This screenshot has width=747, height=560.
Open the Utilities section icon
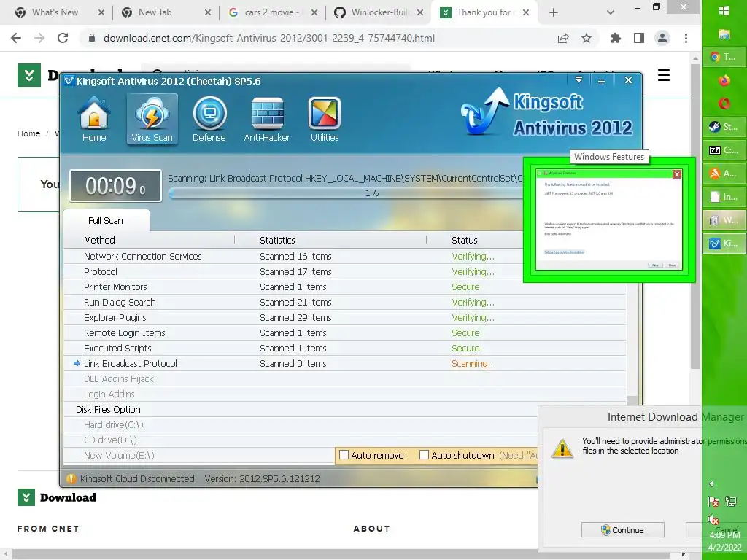point(325,119)
